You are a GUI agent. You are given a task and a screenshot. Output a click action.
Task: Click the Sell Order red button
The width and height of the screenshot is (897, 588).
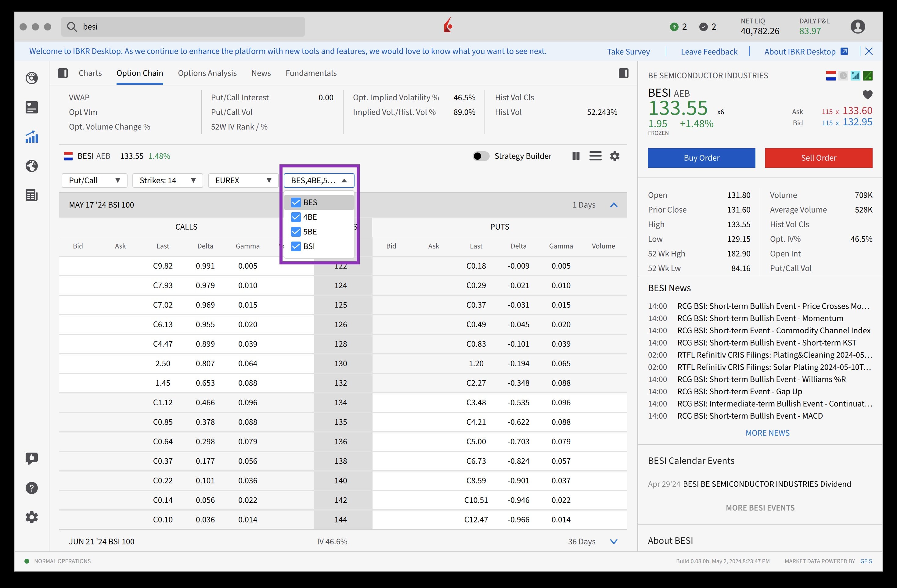pyautogui.click(x=818, y=158)
